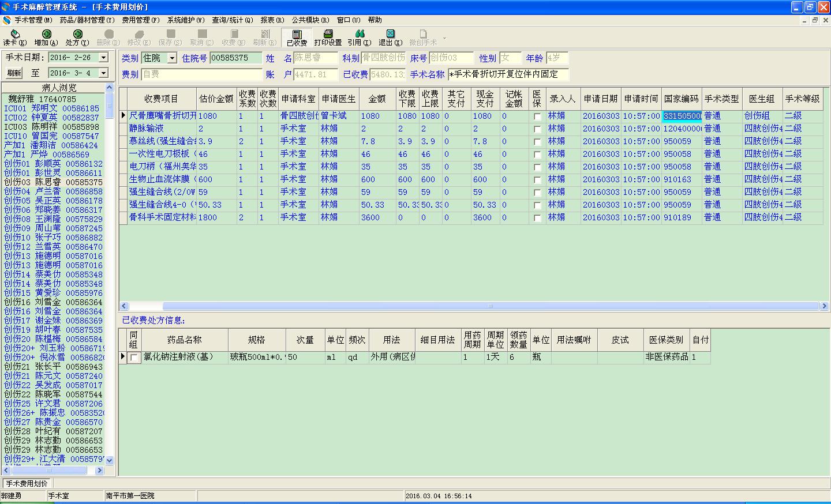The width and height of the screenshot is (831, 504).
Task: Expand the surgery start date dropdown 2016-2-26
Action: (x=103, y=58)
